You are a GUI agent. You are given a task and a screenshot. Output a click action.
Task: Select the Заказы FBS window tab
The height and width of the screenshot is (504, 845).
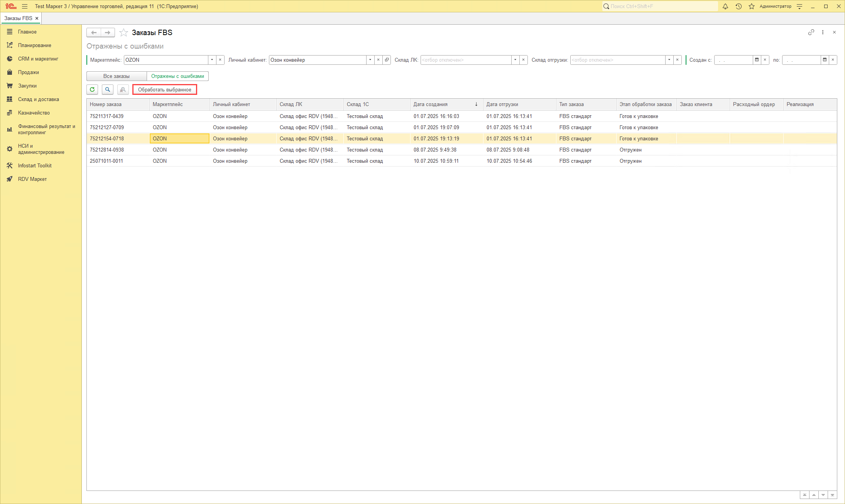[x=18, y=18]
